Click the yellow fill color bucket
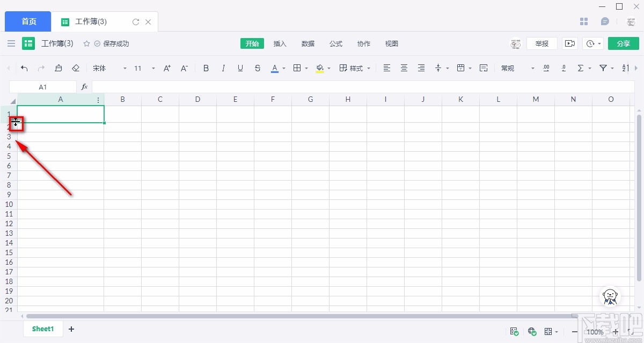 pyautogui.click(x=320, y=68)
